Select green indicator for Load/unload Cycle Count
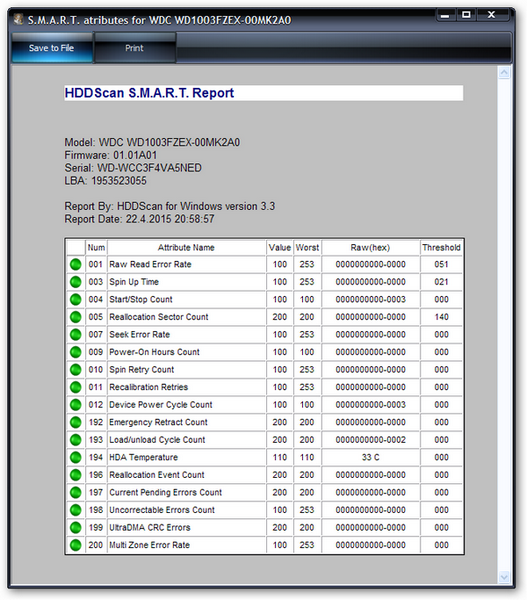Viewport: 527px width, 600px height. [76, 440]
